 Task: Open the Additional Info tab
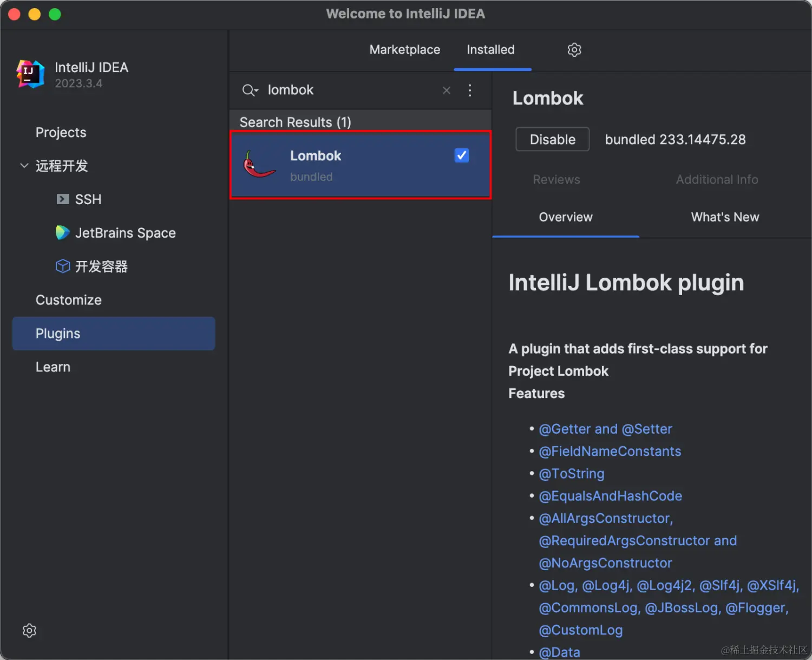[717, 180]
